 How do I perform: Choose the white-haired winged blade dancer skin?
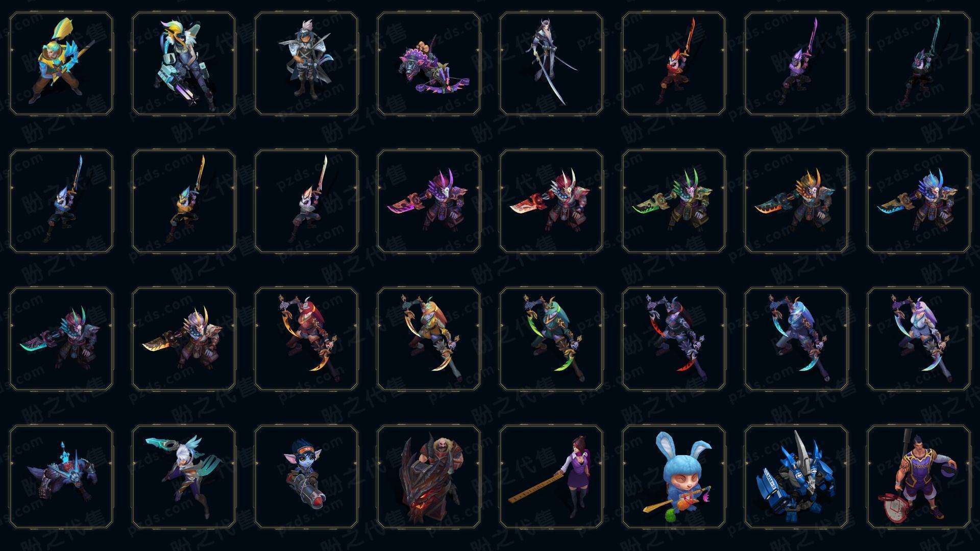(183, 477)
